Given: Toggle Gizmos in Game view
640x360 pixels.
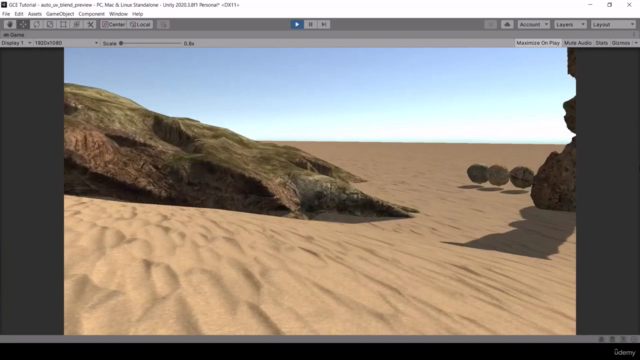Looking at the screenshot, I should pos(621,43).
